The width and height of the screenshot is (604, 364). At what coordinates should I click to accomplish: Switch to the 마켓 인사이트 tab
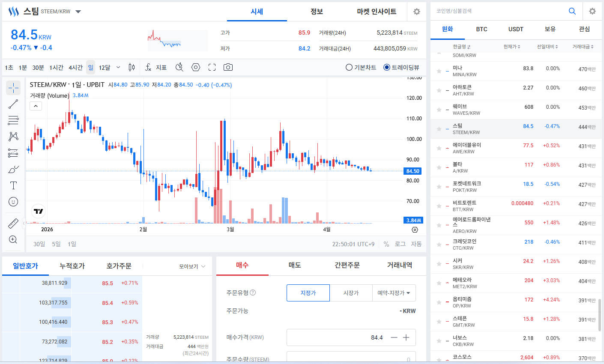click(377, 12)
